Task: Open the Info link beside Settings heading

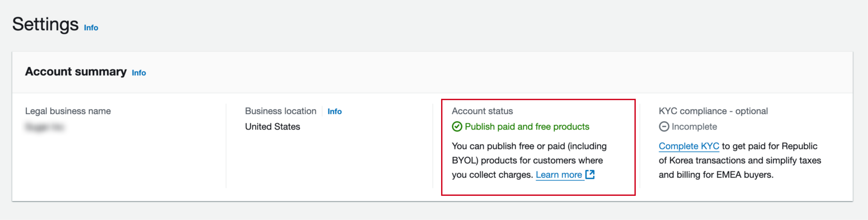Action: (x=91, y=28)
